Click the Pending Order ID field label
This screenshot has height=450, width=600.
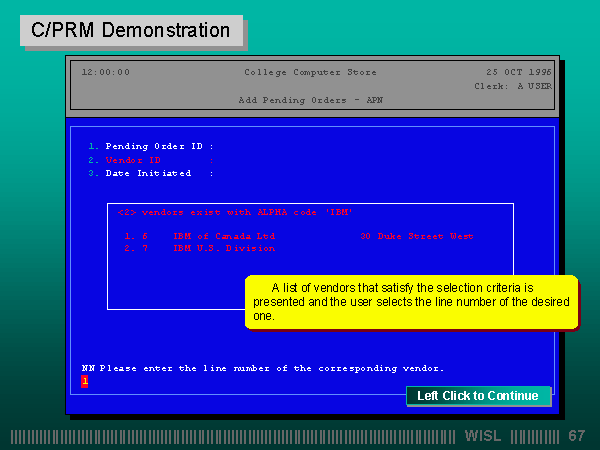point(159,146)
